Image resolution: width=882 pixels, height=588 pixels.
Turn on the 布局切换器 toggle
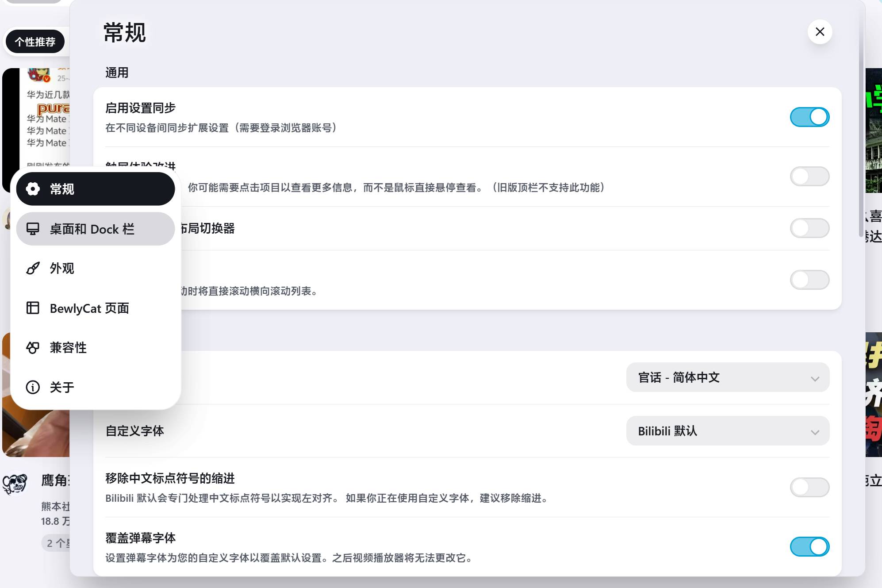pos(809,228)
